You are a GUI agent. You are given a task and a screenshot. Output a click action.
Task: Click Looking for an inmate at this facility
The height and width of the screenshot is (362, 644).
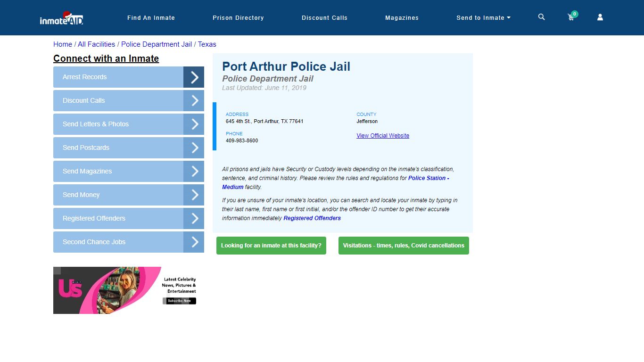click(x=271, y=245)
